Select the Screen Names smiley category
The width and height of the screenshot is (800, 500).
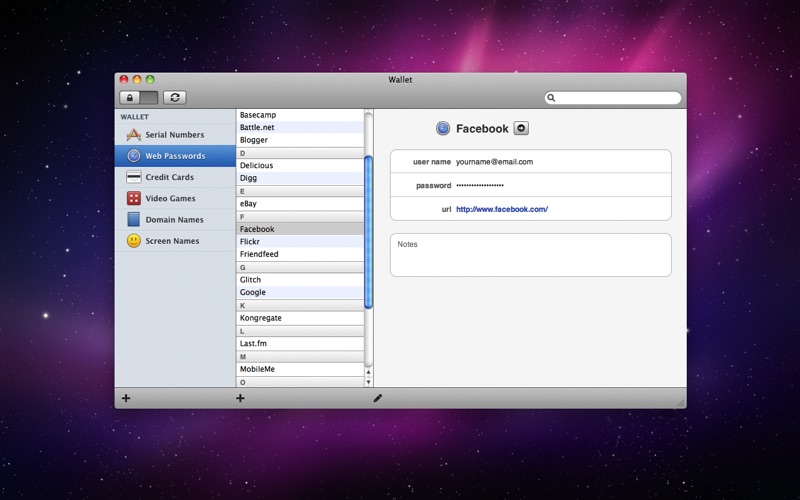133,241
